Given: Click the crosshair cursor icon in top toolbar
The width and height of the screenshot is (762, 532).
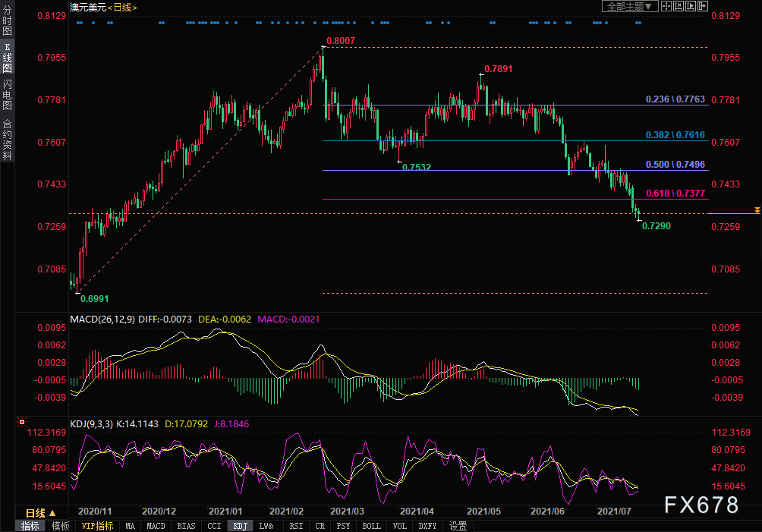Looking at the screenshot, I should tap(666, 6).
